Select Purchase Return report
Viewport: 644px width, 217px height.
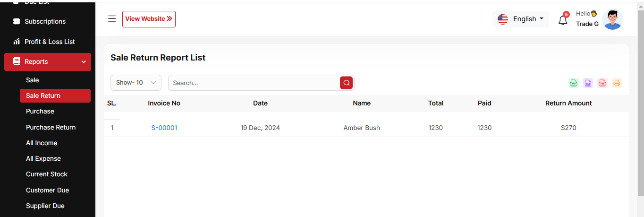click(51, 127)
